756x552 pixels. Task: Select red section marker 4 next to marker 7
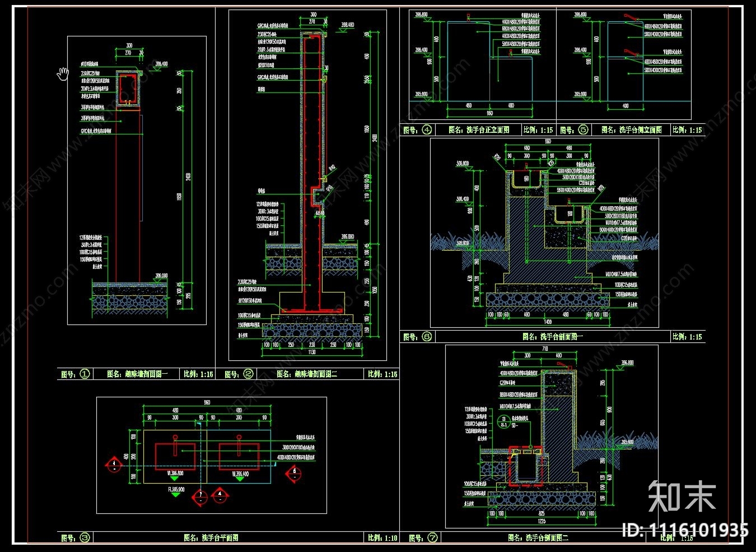coord(221,495)
